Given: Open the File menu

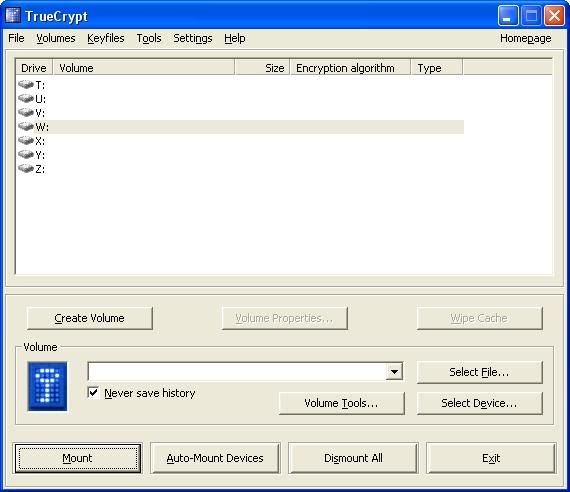Looking at the screenshot, I should tap(16, 38).
